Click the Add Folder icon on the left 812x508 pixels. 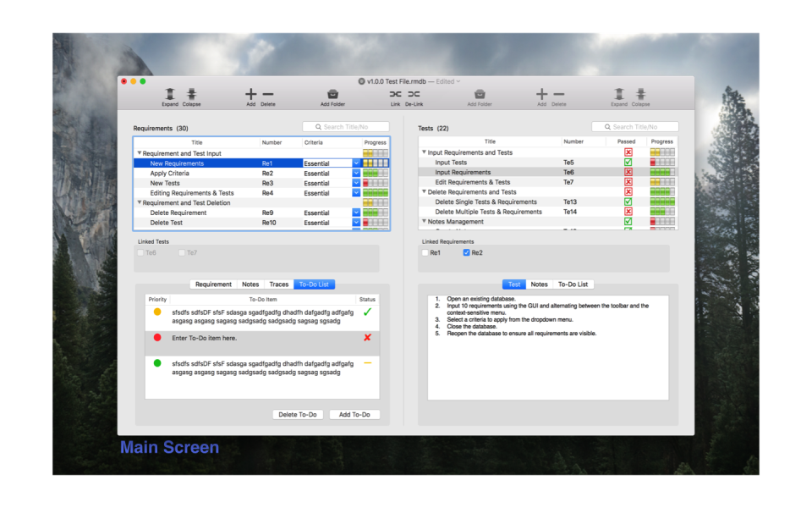tap(332, 95)
